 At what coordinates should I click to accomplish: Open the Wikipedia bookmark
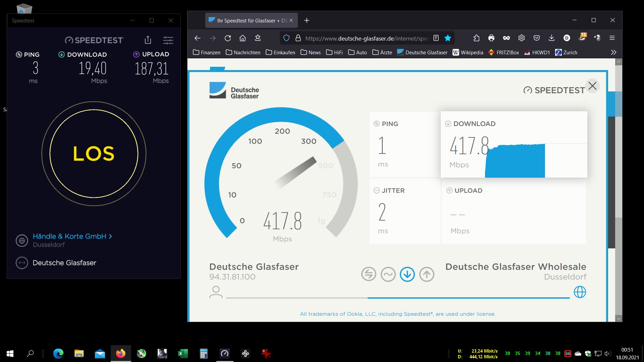468,52
